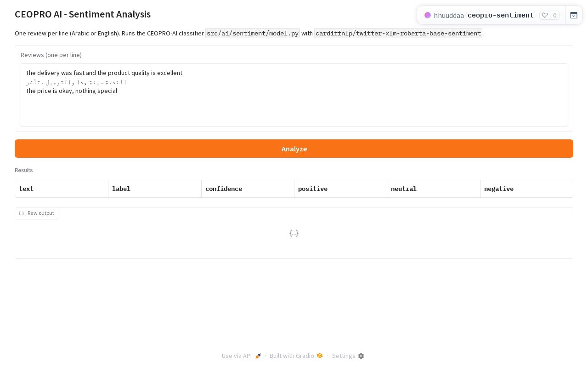588x368 pixels.
Task: Click the Arabic review line
Action: 76,82
